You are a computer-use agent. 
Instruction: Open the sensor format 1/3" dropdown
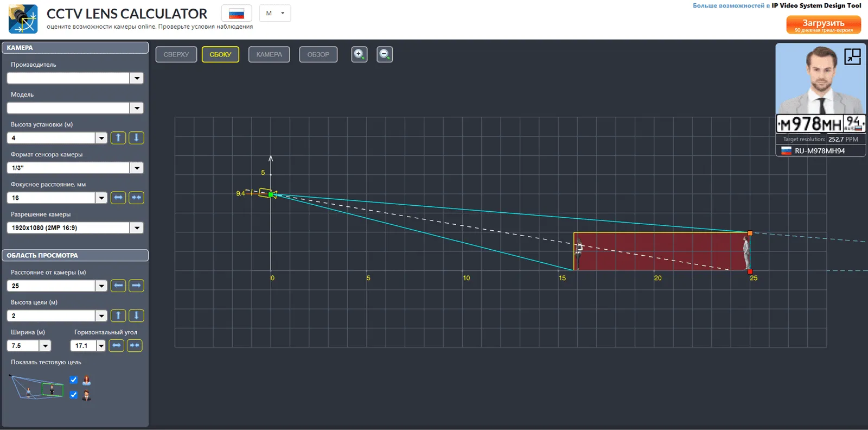[x=137, y=168]
